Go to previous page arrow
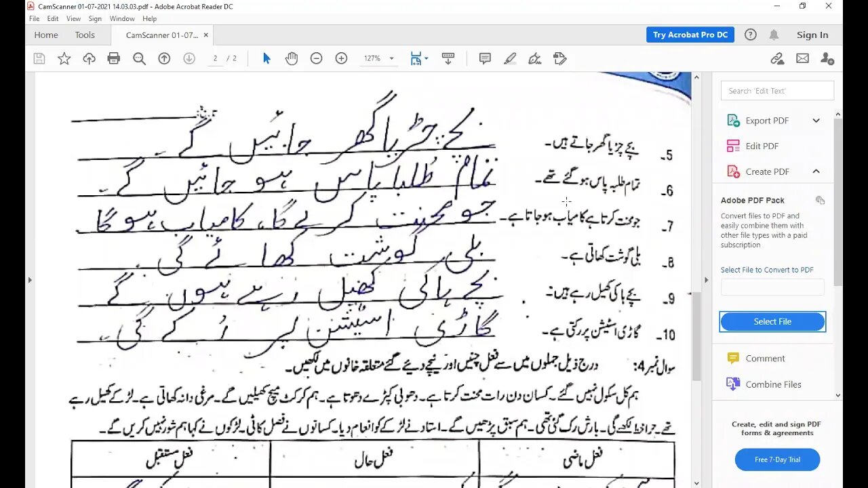This screenshot has width=868, height=488. click(x=164, y=59)
